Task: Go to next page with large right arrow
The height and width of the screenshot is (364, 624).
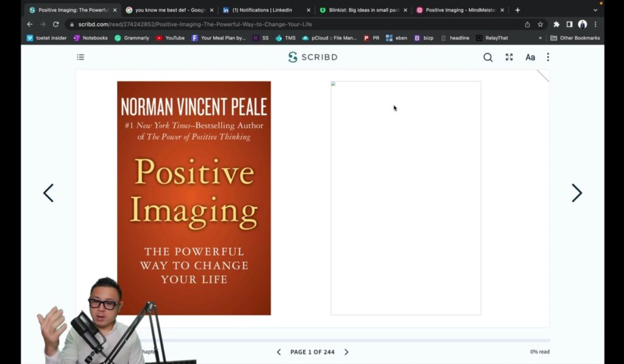Action: (x=576, y=193)
